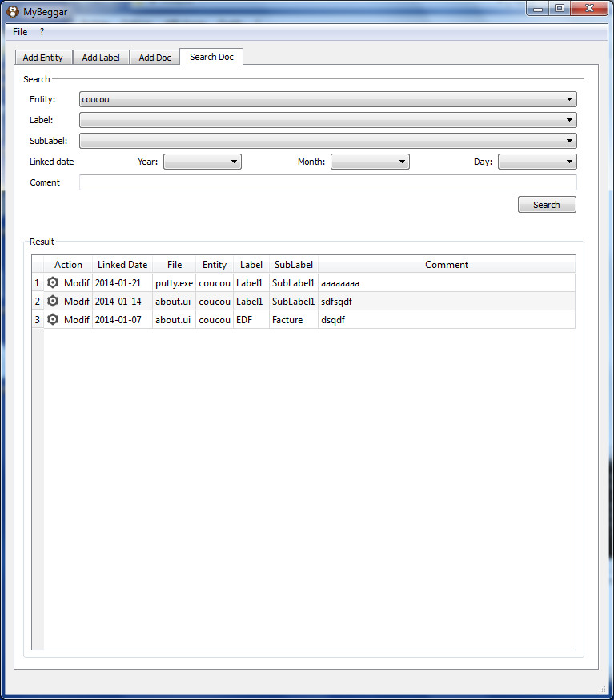Click the Facture sublabel cell
The image size is (614, 700).
294,320
